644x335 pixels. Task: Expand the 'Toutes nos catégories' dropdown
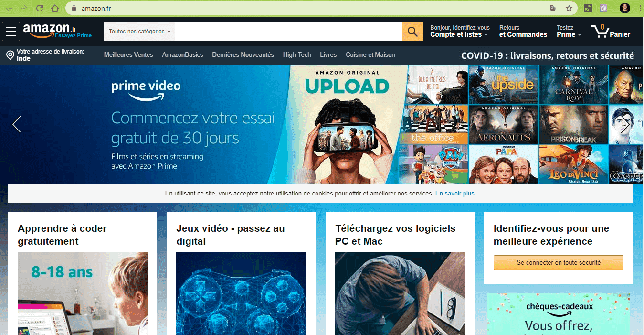139,32
